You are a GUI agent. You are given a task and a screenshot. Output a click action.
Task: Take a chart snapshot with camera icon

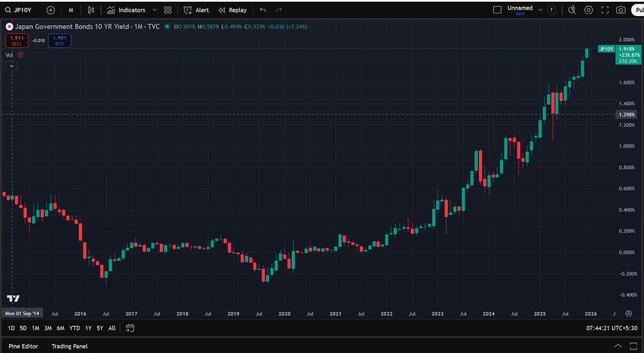pyautogui.click(x=621, y=10)
